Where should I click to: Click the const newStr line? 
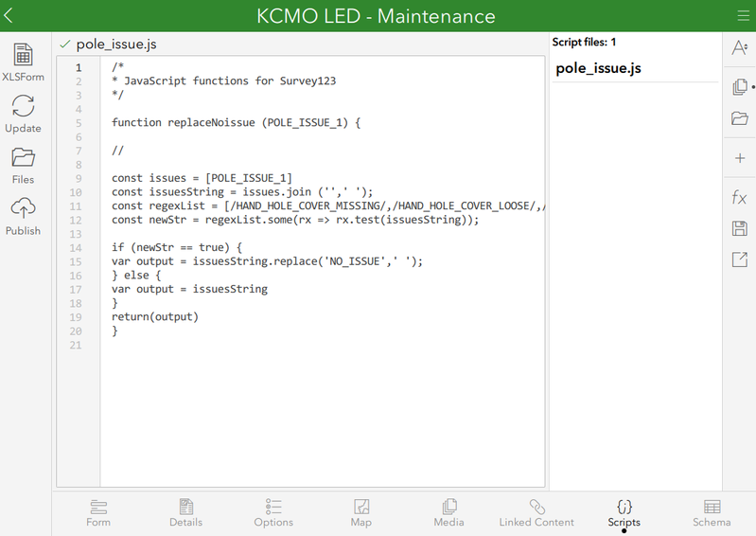(x=295, y=220)
